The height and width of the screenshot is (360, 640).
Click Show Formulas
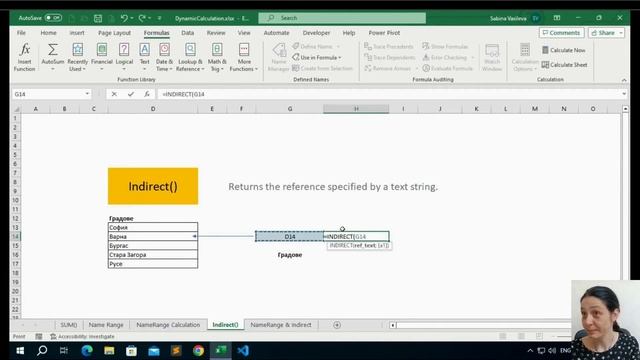[x=445, y=47]
